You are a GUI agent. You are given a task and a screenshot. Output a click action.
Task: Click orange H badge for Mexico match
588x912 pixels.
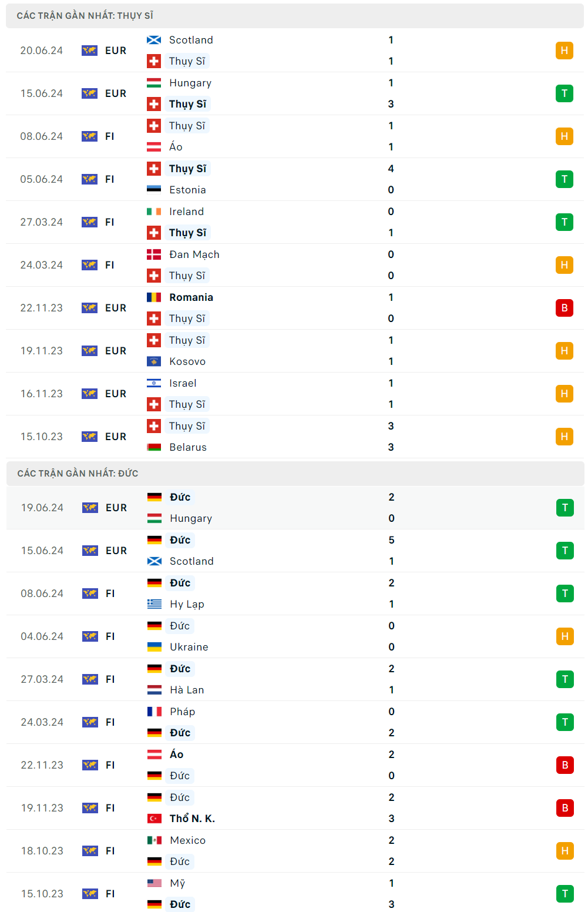click(565, 851)
